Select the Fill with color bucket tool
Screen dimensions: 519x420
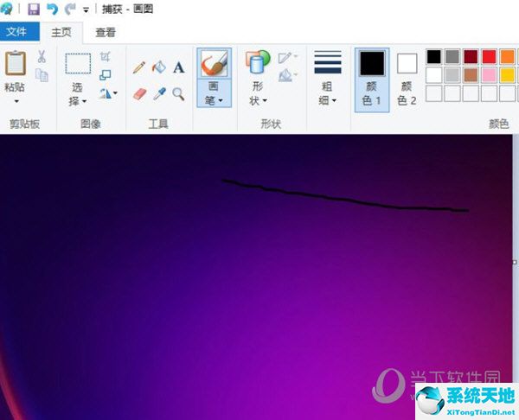[159, 67]
